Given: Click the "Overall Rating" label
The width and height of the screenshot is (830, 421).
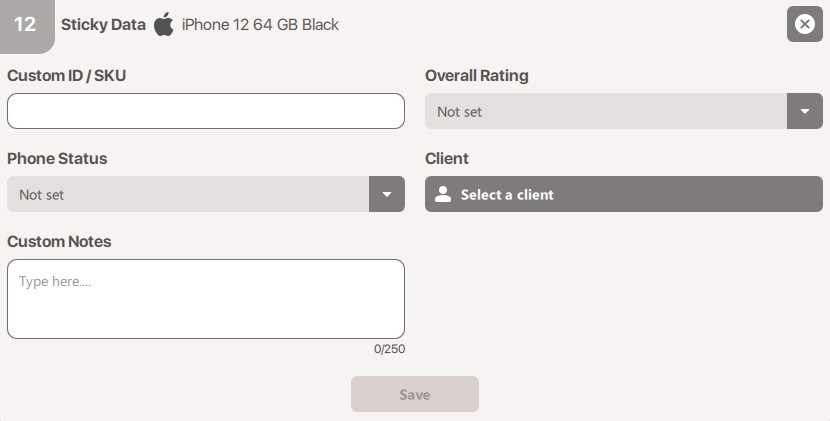Looking at the screenshot, I should tap(477, 75).
